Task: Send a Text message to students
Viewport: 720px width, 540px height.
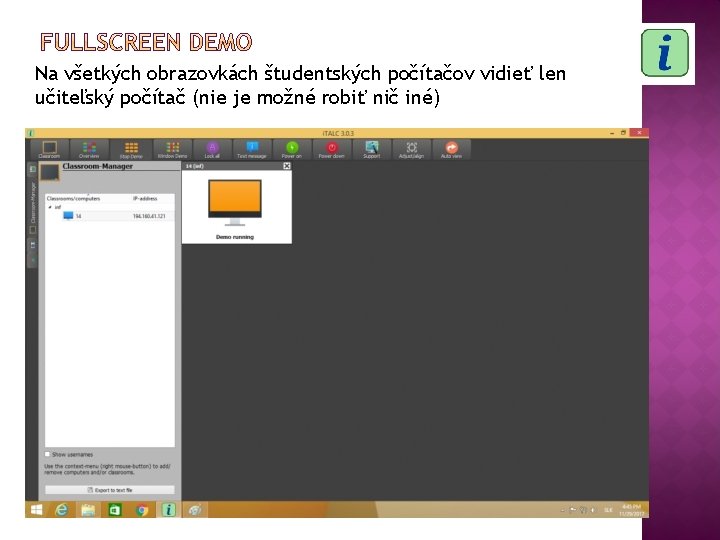Action: click(x=252, y=149)
